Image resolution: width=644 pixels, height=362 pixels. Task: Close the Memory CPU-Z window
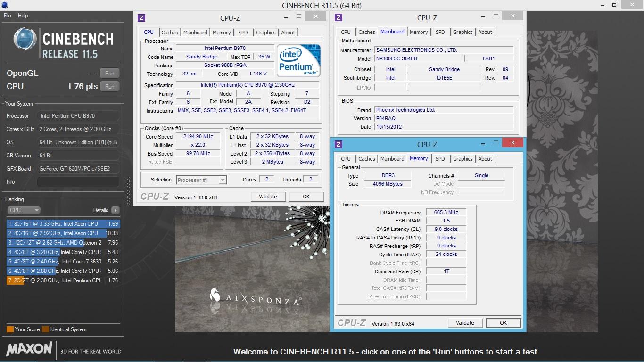coord(512,142)
